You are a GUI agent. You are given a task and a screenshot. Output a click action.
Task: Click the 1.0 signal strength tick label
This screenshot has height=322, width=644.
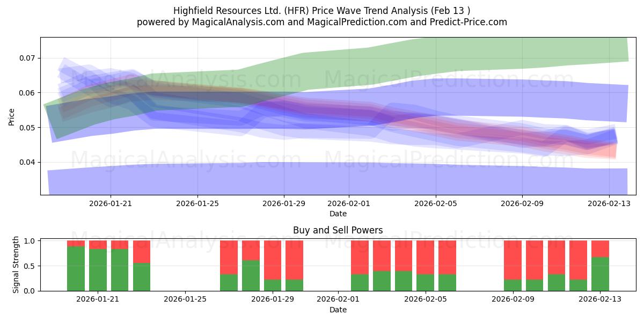(x=30, y=241)
